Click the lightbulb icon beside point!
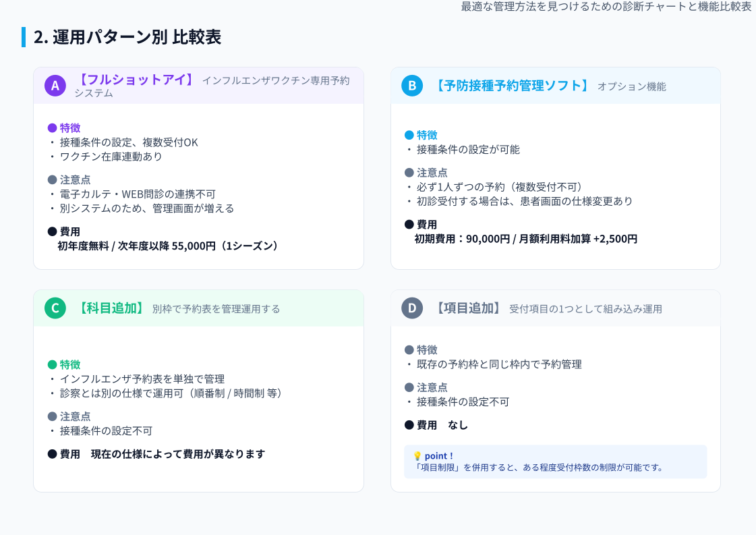756x535 pixels. coord(417,456)
